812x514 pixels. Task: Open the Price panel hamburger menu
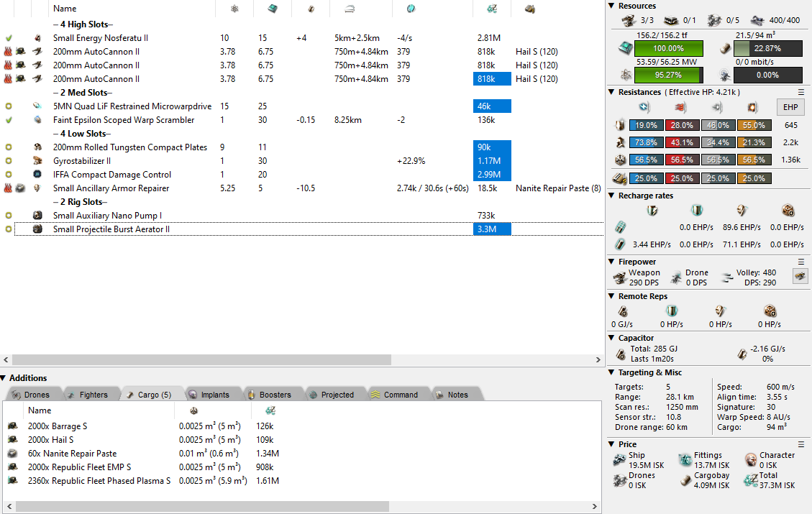click(x=801, y=444)
